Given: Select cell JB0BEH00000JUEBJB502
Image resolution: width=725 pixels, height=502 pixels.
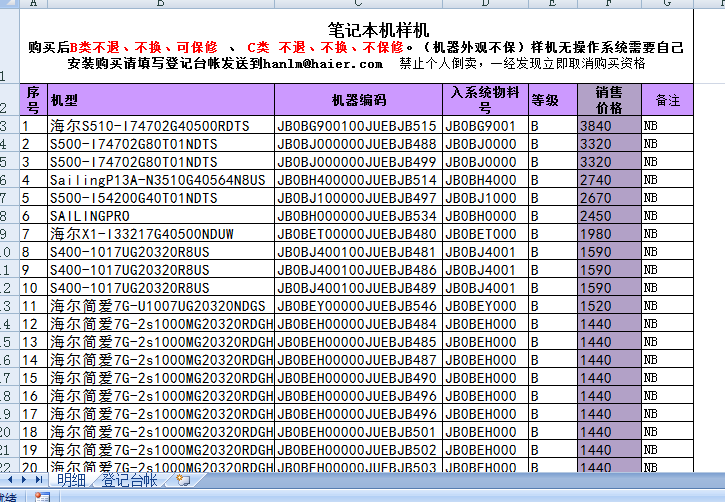Looking at the screenshot, I should (x=358, y=450).
